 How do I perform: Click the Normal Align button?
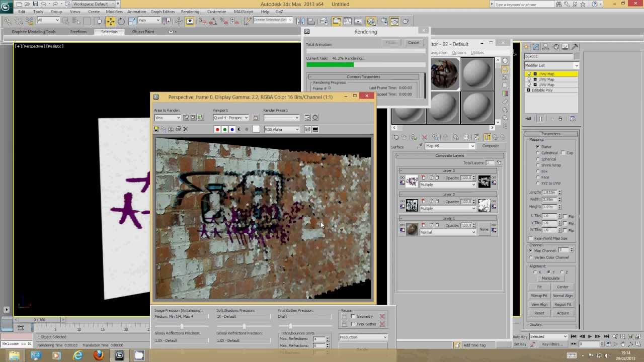coord(562,296)
